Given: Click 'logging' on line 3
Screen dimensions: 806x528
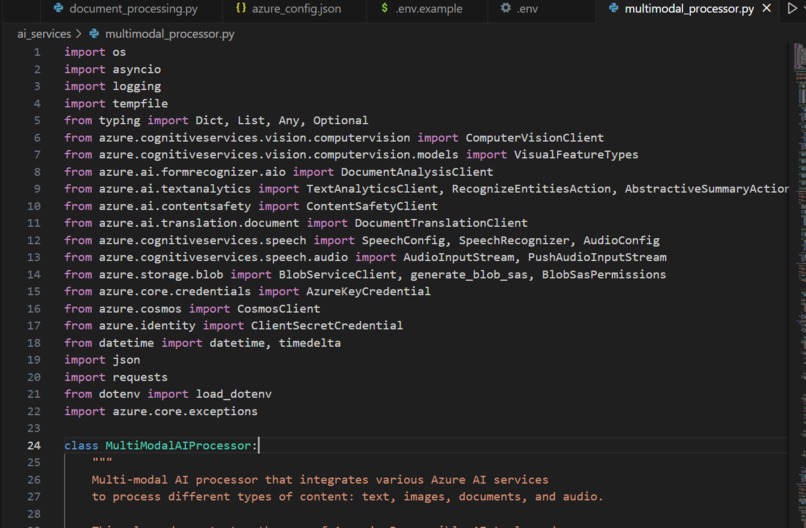Looking at the screenshot, I should click(137, 86).
